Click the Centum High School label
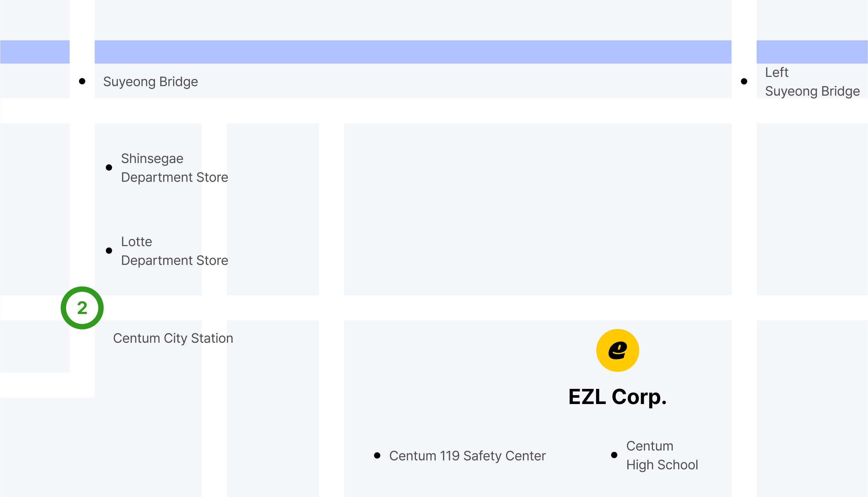This screenshot has height=497, width=868. point(662,455)
